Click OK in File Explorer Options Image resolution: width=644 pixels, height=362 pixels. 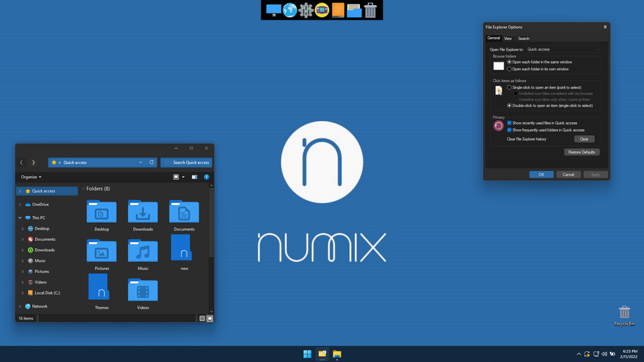541,174
